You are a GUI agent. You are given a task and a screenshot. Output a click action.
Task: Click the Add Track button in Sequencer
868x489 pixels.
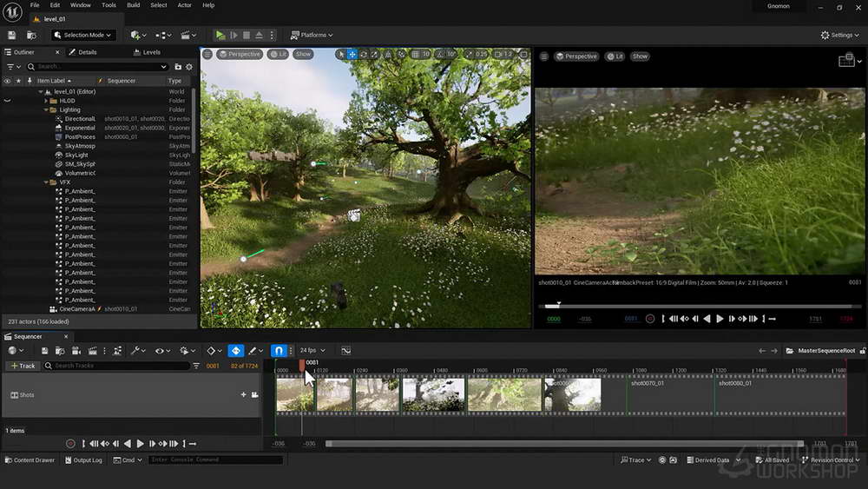point(23,366)
